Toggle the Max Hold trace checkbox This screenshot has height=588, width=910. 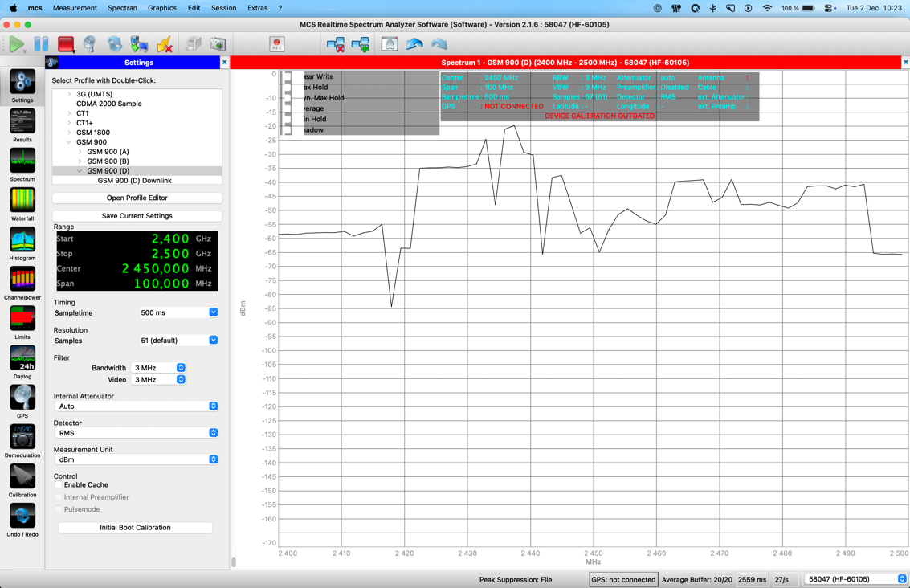tap(288, 88)
